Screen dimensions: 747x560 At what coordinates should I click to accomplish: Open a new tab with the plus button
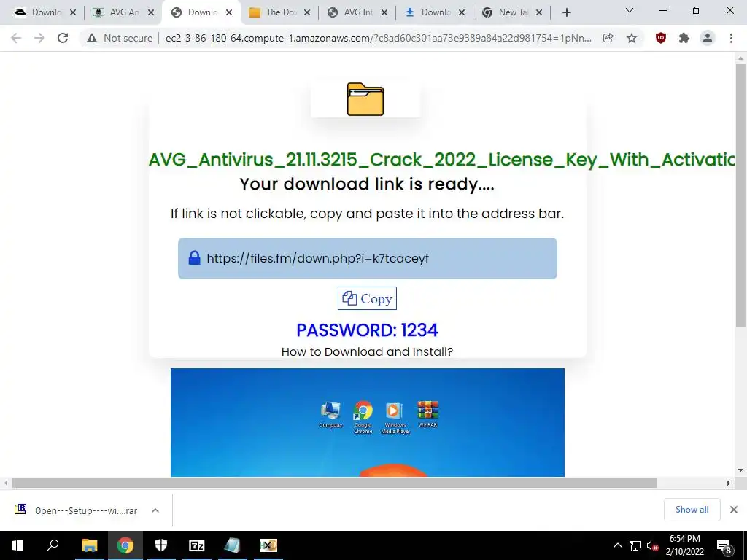(x=566, y=12)
